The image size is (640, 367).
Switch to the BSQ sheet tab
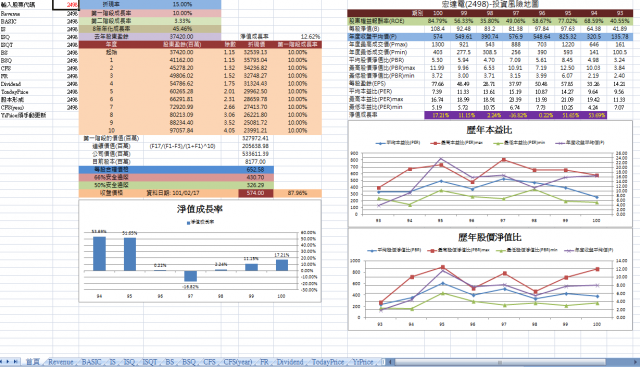pyautogui.click(x=189, y=362)
